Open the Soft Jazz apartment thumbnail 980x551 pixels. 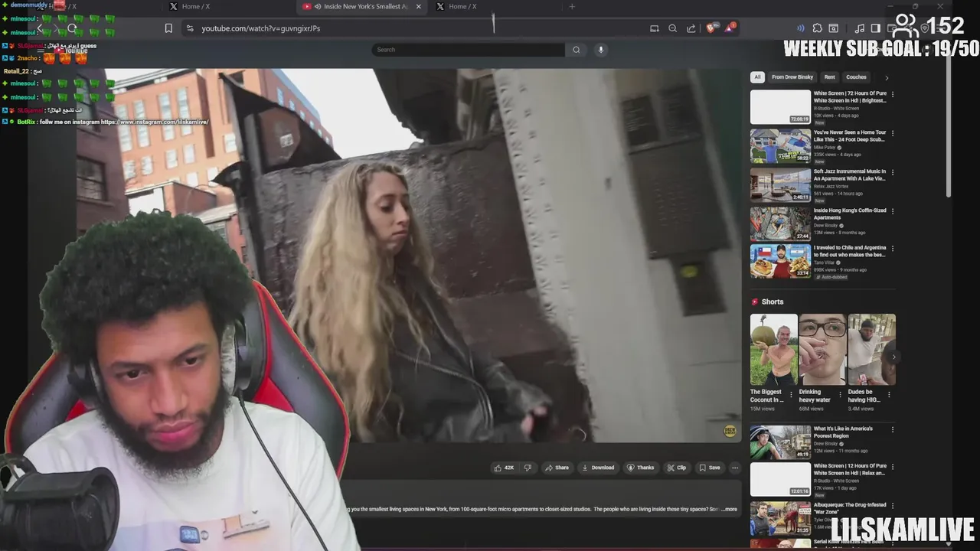pos(780,184)
